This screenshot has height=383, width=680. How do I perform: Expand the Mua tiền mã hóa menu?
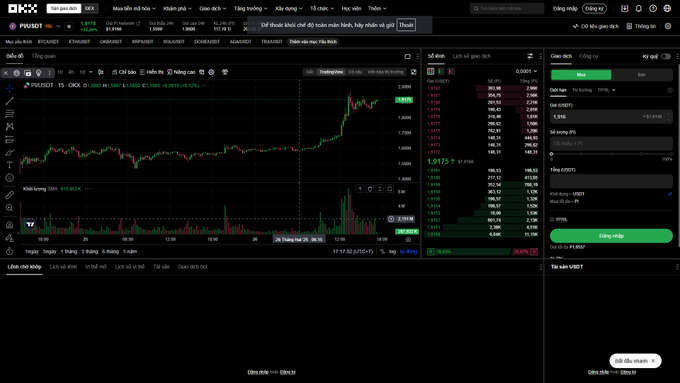click(x=134, y=8)
